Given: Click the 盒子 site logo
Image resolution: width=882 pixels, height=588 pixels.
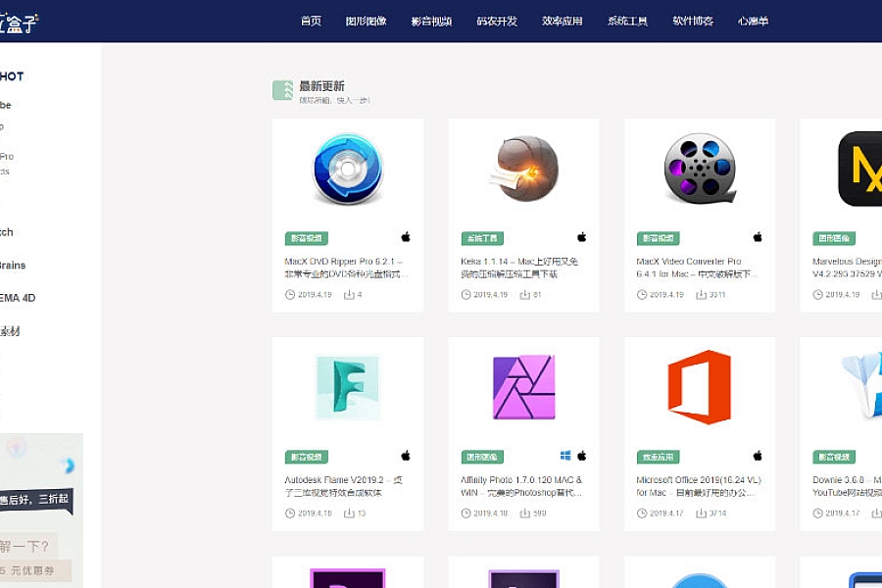Looking at the screenshot, I should [18, 23].
